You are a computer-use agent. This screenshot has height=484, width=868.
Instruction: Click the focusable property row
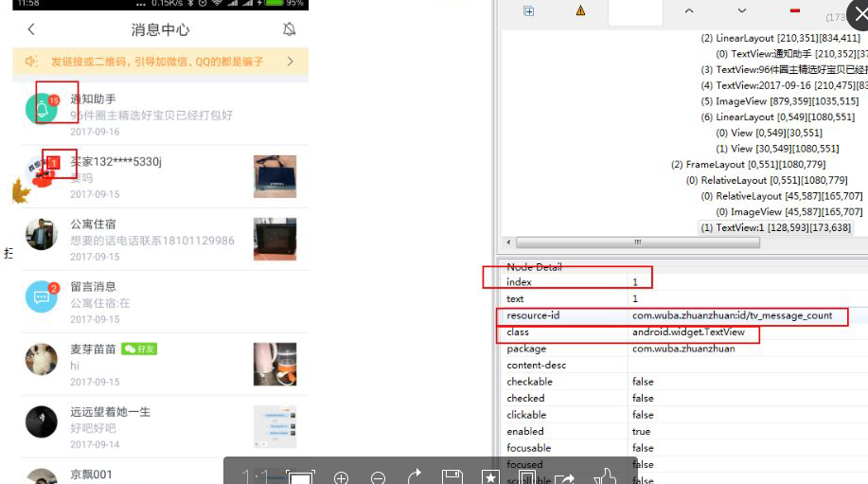coord(683,448)
